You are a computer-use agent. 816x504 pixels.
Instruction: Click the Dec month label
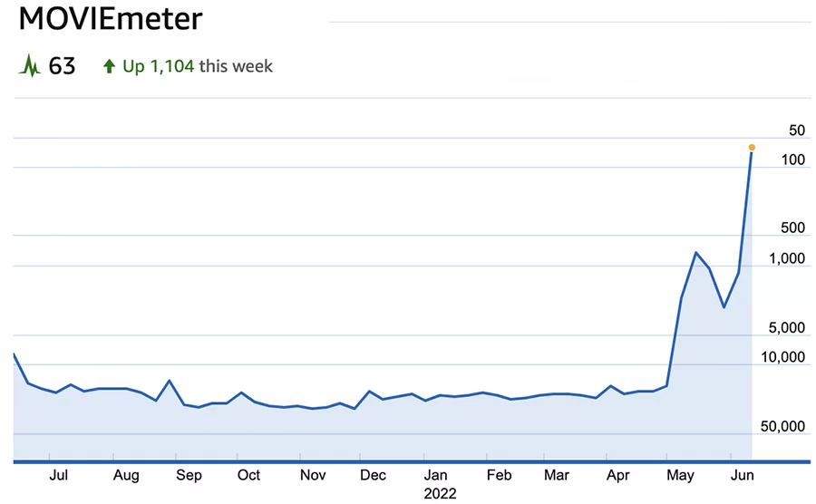coord(373,475)
